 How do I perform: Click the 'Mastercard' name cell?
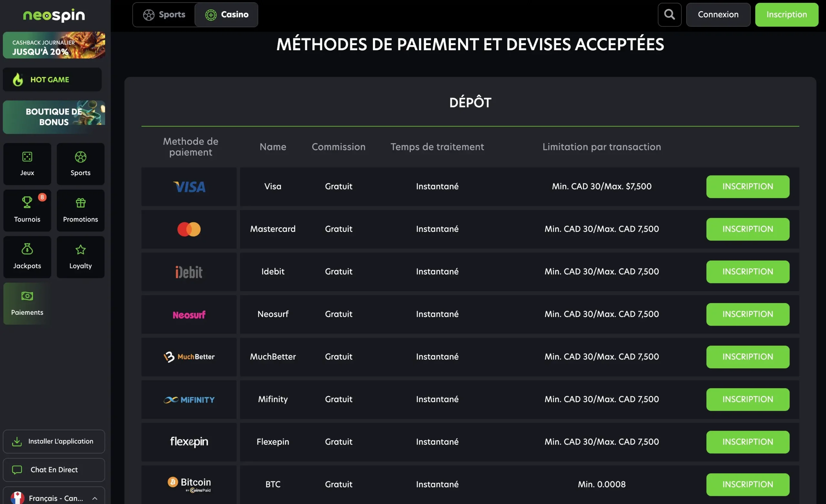(x=273, y=229)
